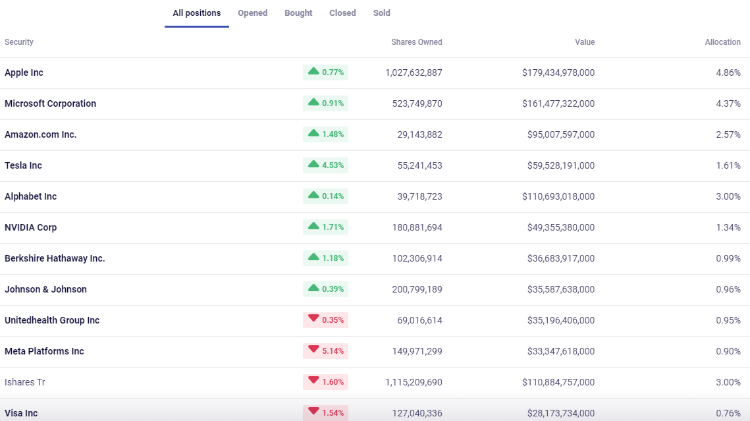Select Berkshire value $36,683,917,000

(561, 258)
